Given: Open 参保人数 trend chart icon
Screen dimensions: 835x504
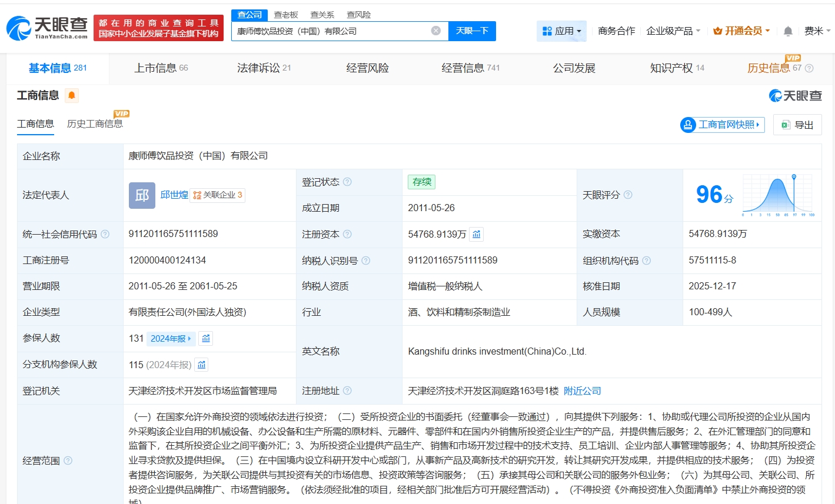Looking at the screenshot, I should [x=205, y=338].
